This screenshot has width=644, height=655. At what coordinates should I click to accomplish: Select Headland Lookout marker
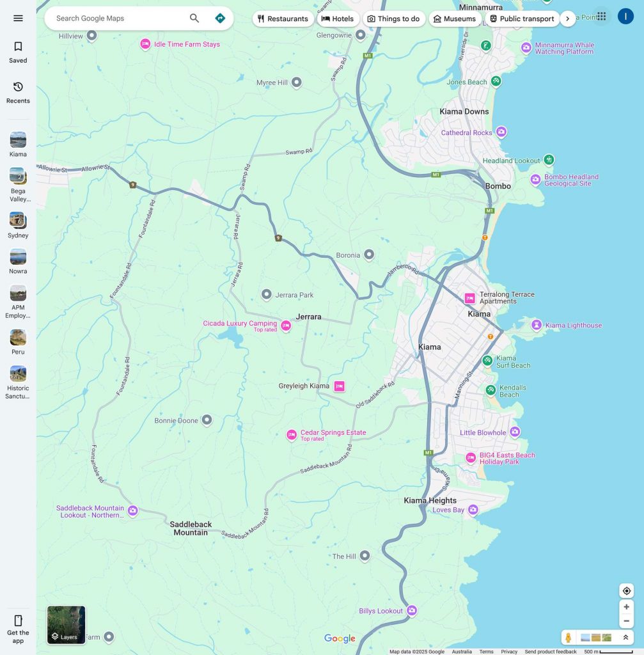pos(549,159)
